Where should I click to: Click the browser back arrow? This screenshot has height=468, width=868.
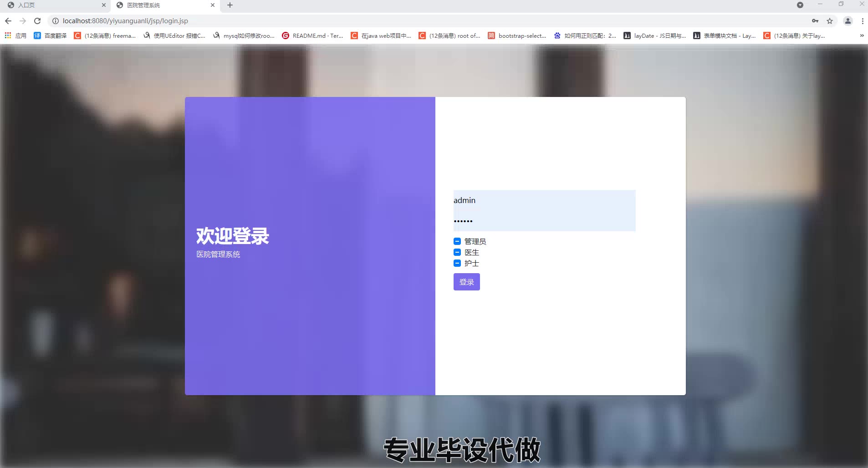pyautogui.click(x=8, y=21)
